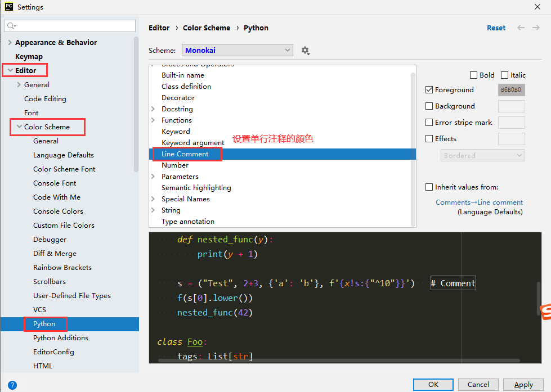The width and height of the screenshot is (551, 392).
Task: Click the PyCharm logo in title bar
Action: (9, 7)
